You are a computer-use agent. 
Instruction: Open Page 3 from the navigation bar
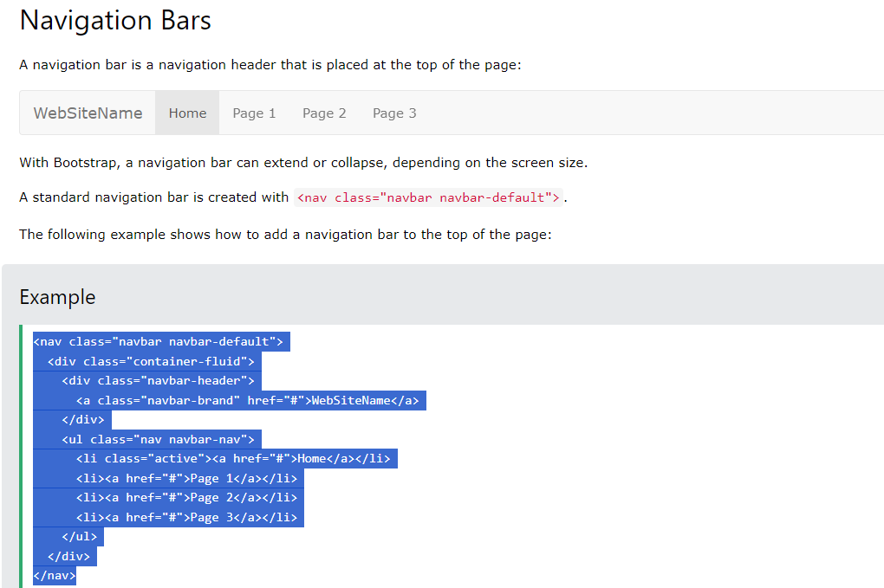(394, 113)
